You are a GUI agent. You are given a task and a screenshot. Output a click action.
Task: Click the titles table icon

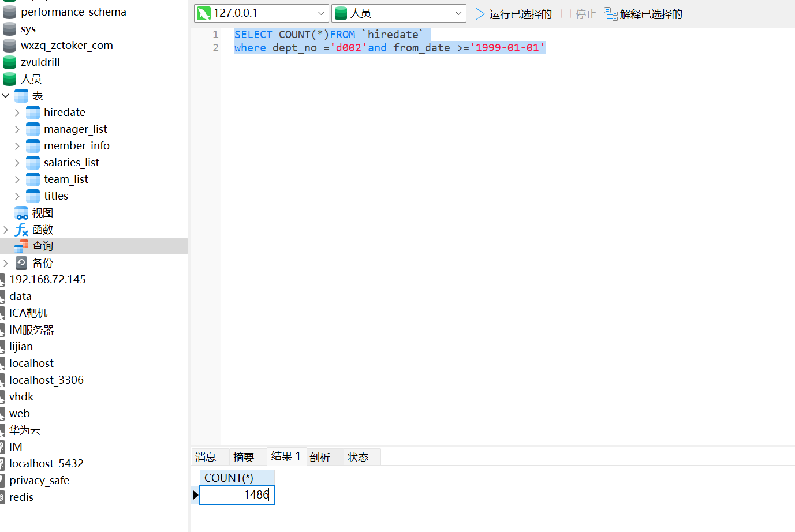coord(33,196)
